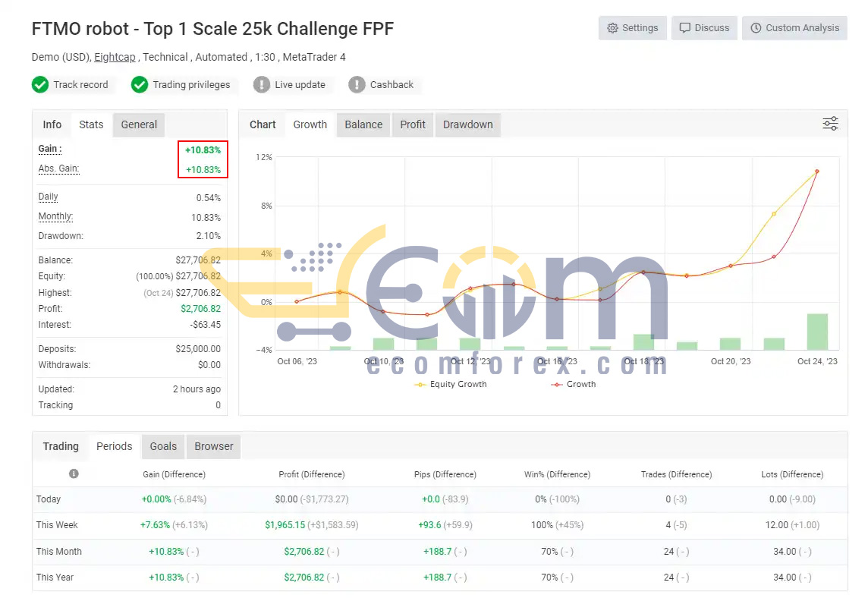The image size is (868, 598).
Task: Click Today pips value +0.0
Action: click(x=431, y=499)
